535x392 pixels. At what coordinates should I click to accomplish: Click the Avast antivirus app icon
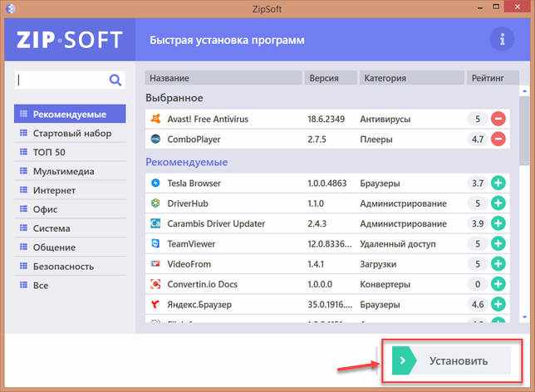tap(155, 119)
